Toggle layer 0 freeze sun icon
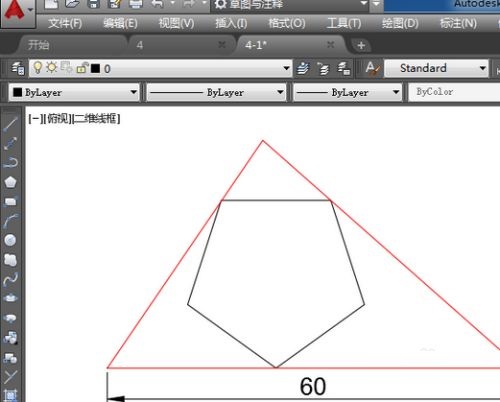 (x=51, y=68)
